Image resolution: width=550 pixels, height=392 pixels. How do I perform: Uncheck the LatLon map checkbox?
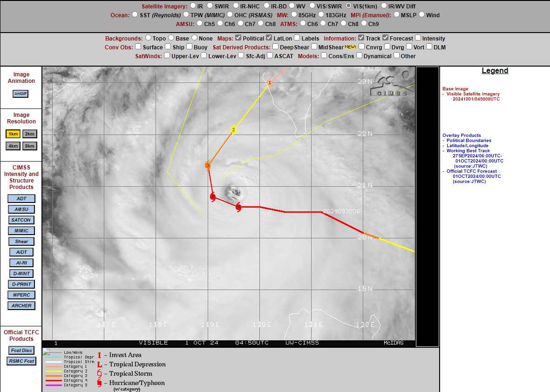click(x=269, y=38)
